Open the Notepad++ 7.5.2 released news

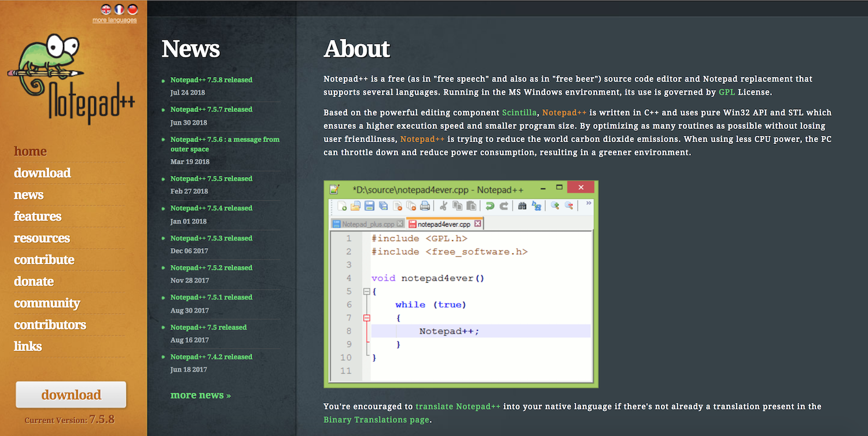pos(211,268)
